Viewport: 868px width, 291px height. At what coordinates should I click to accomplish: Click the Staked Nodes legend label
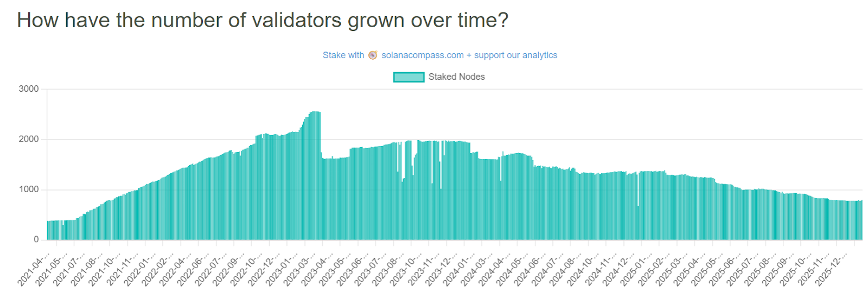456,77
